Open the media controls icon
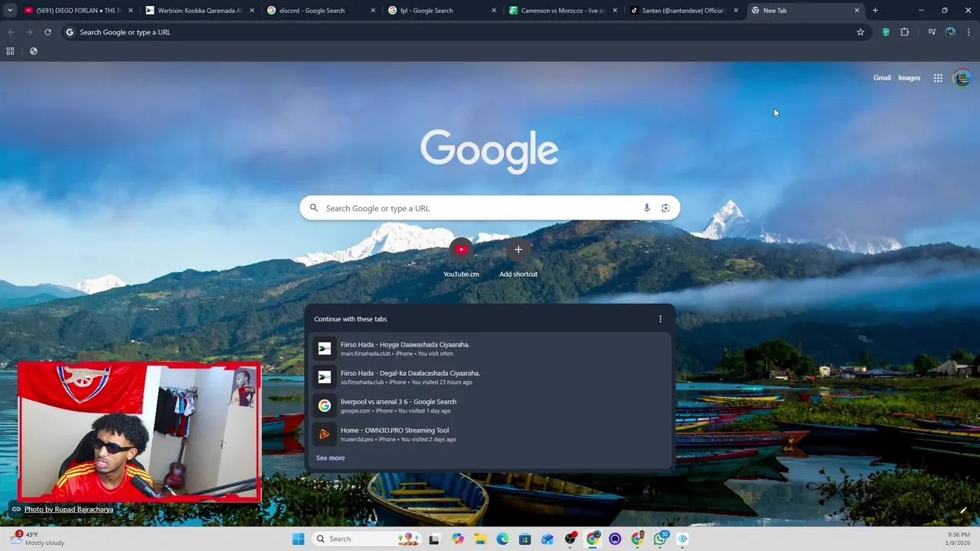The image size is (980, 551). [932, 32]
